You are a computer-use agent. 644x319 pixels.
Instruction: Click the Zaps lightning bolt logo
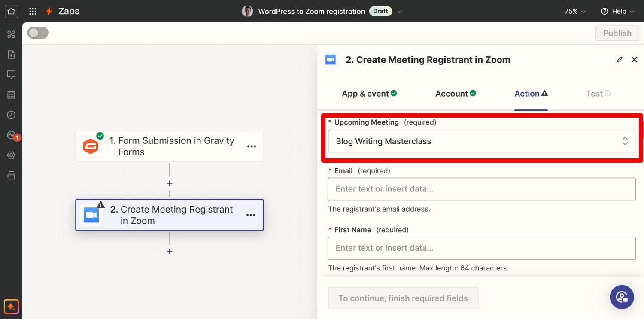49,11
